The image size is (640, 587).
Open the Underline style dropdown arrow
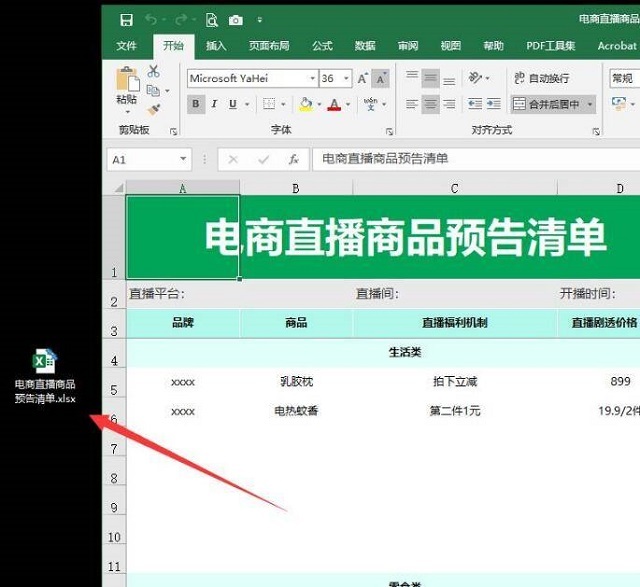click(247, 104)
